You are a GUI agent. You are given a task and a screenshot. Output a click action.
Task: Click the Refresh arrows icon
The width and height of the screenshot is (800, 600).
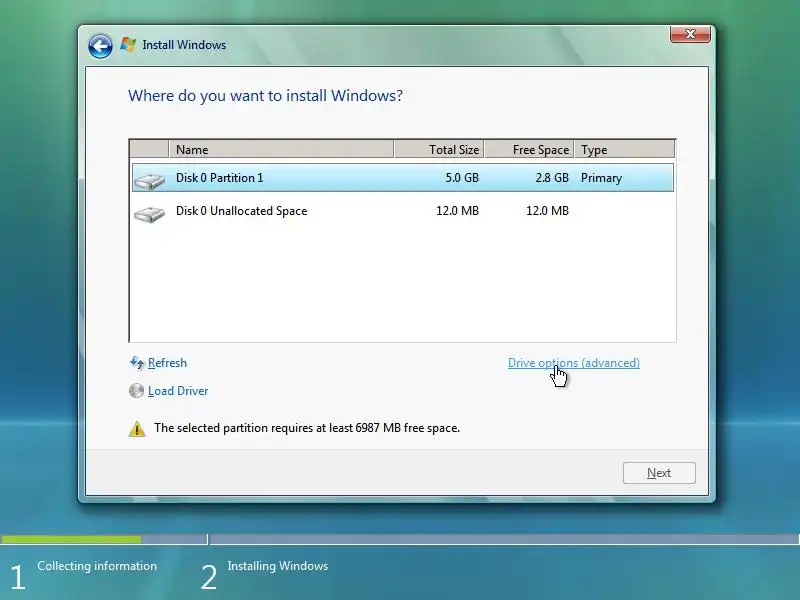[137, 363]
